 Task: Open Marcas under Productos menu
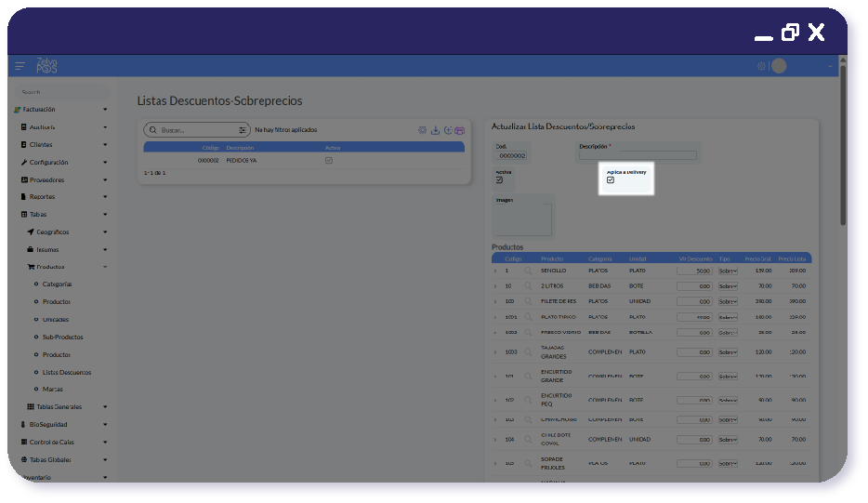point(53,390)
